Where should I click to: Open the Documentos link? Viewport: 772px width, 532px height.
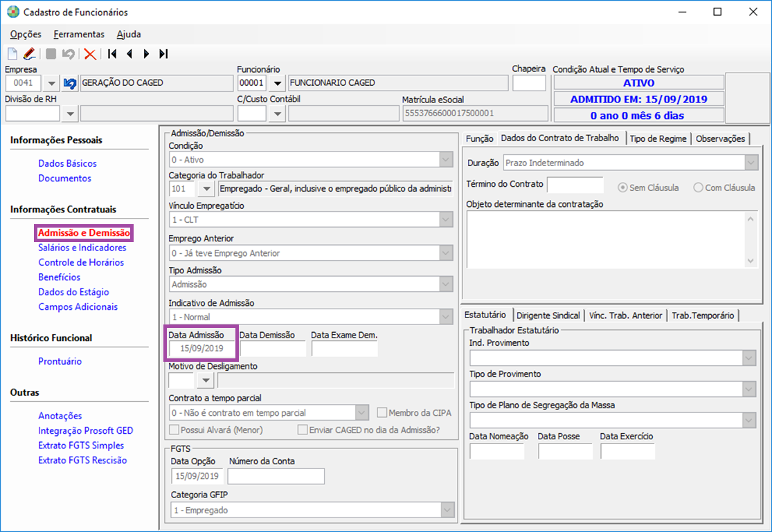(x=64, y=178)
